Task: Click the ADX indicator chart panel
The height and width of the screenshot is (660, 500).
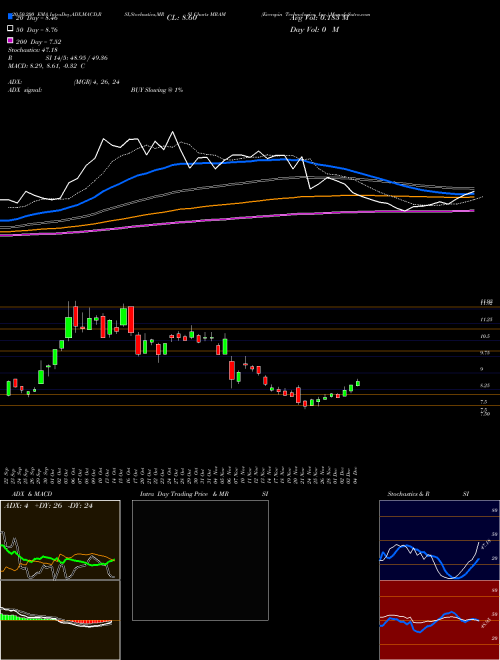Action: pyautogui.click(x=60, y=540)
